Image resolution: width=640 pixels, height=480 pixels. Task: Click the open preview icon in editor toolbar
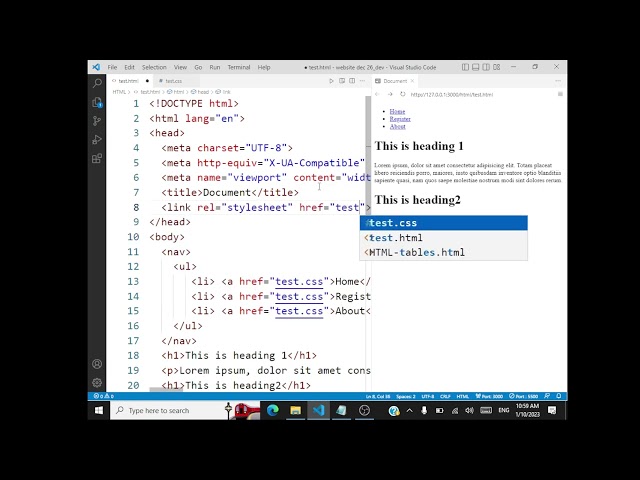point(342,81)
